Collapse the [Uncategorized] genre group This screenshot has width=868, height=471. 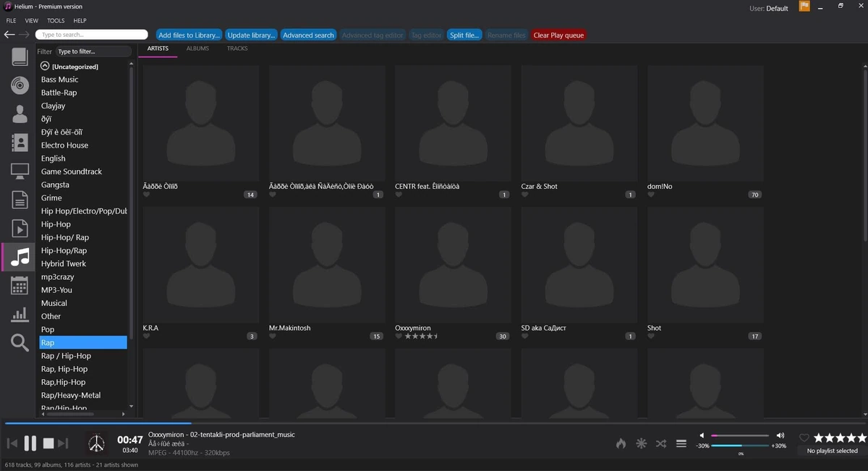pos(45,66)
